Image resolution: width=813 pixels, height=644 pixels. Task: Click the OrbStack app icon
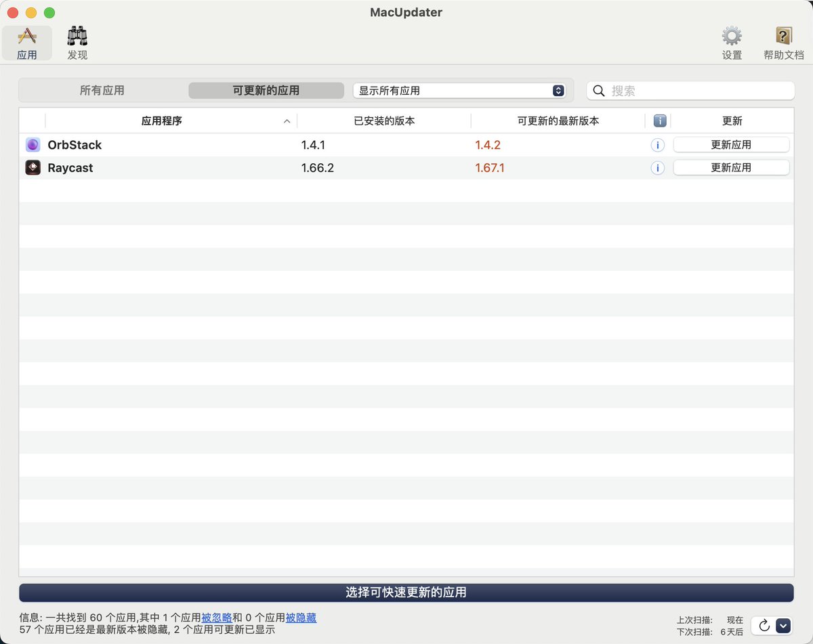tap(33, 145)
